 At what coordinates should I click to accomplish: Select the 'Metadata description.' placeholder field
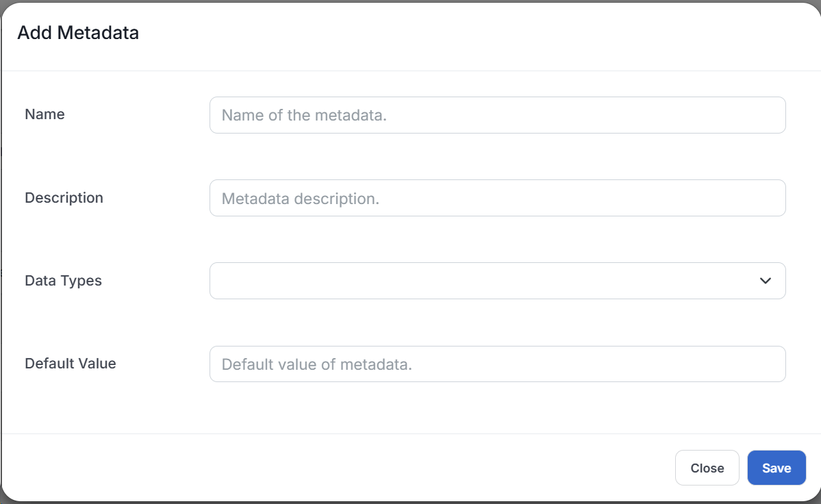pyautogui.click(x=498, y=198)
